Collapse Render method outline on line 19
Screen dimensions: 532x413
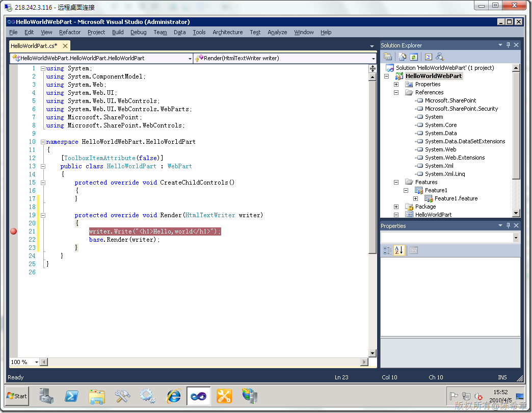coord(43,215)
